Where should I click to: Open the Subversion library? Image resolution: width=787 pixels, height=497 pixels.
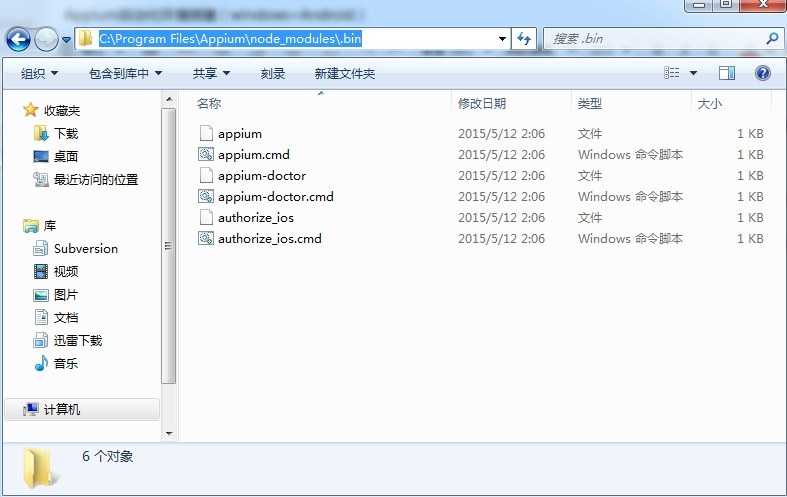point(86,248)
